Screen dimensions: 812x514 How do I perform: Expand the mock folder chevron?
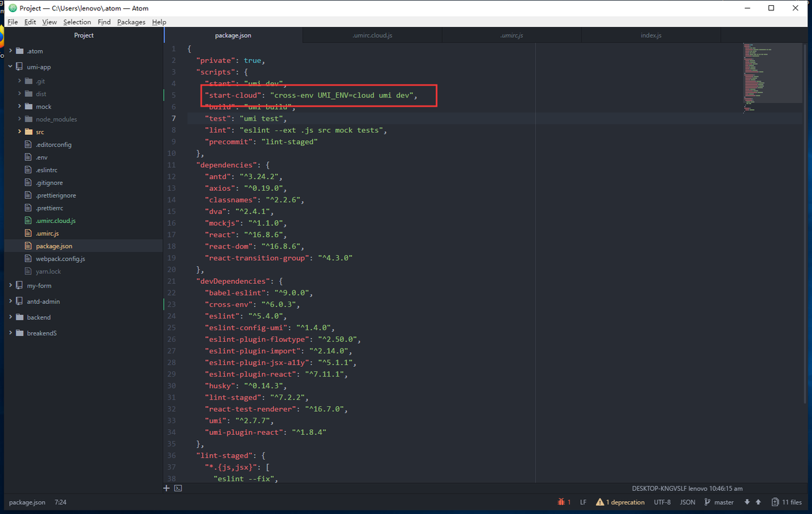pyautogui.click(x=19, y=107)
